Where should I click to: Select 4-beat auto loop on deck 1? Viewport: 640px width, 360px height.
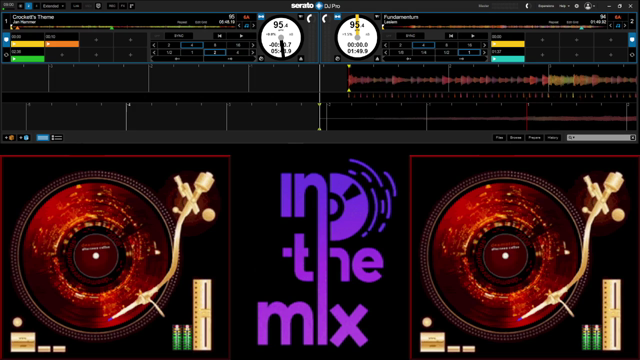[192, 45]
